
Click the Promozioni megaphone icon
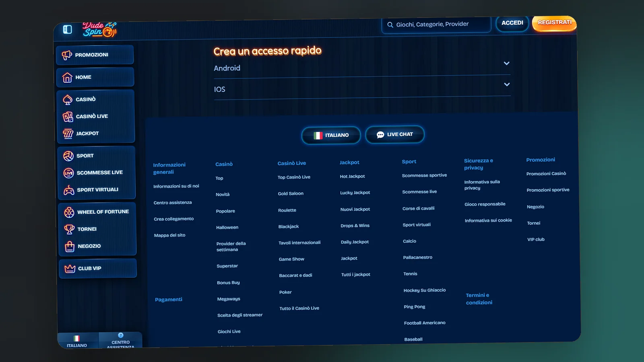point(67,55)
